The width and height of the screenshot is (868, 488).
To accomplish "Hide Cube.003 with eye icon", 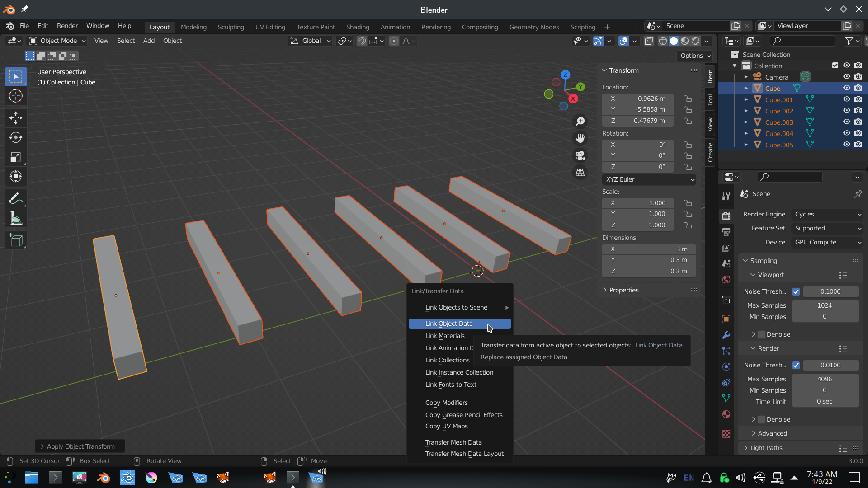I will tap(846, 122).
